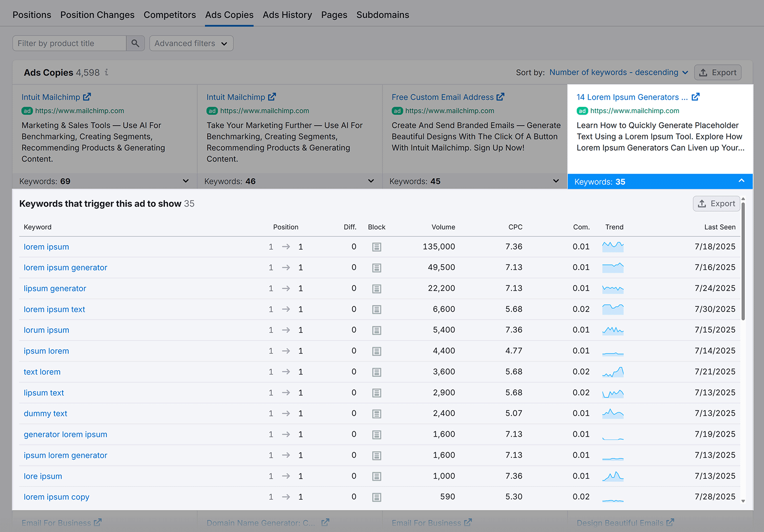This screenshot has width=764, height=532.
Task: Click the green ad badge under Intuit Mailchimp
Action: pyautogui.click(x=27, y=110)
